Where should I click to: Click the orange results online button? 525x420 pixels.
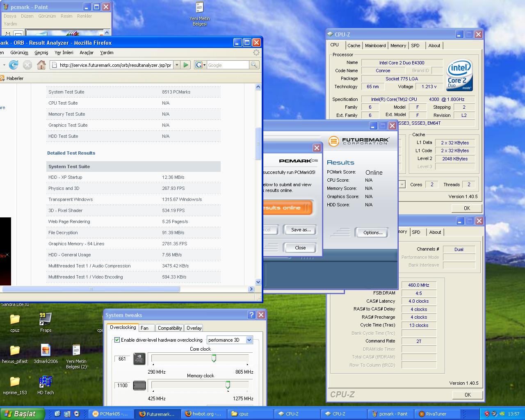288,208
